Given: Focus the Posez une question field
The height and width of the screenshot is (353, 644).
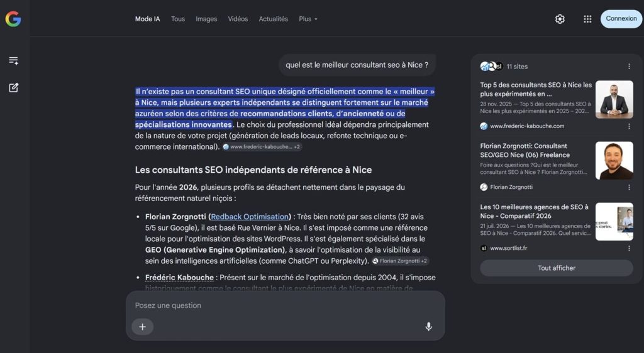Looking at the screenshot, I should (x=286, y=305).
